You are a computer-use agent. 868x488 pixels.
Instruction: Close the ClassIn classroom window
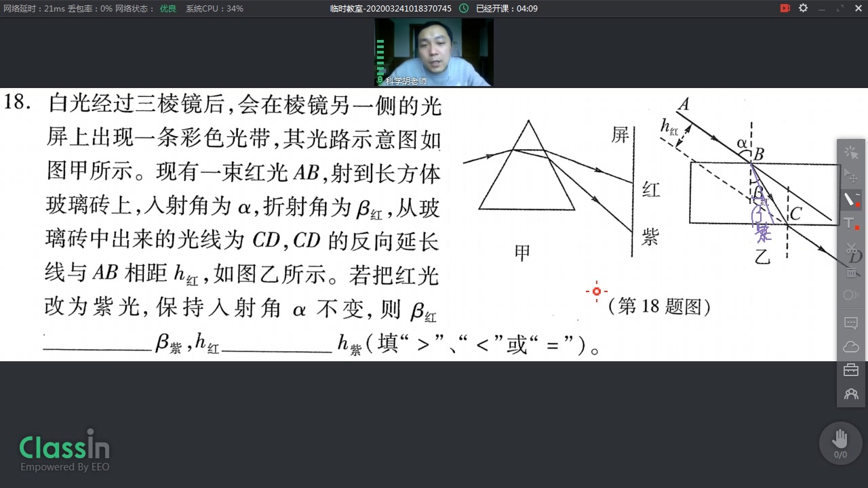pos(857,8)
